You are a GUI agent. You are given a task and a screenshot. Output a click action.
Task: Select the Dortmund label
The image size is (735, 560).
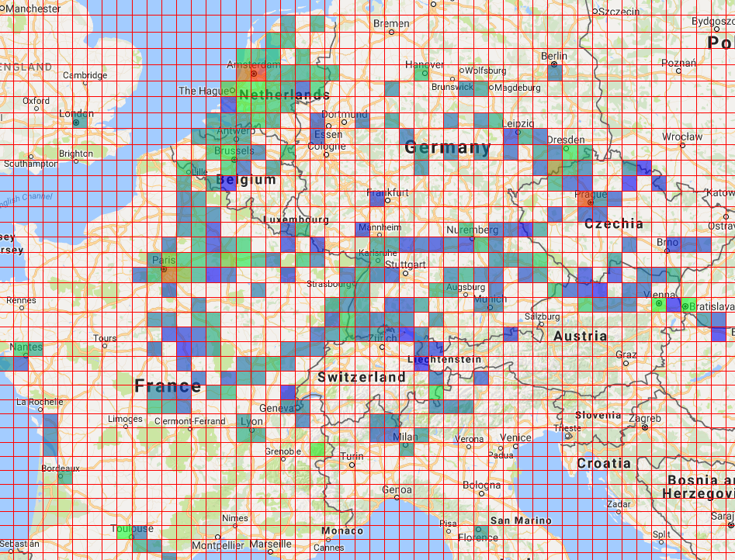click(x=345, y=114)
